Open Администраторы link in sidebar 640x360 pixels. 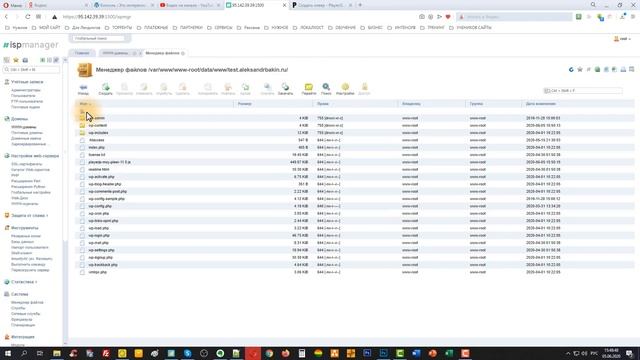(26, 90)
